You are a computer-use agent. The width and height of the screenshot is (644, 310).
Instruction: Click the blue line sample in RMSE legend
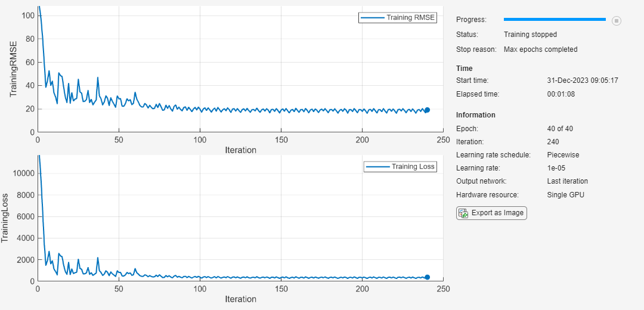click(372, 18)
